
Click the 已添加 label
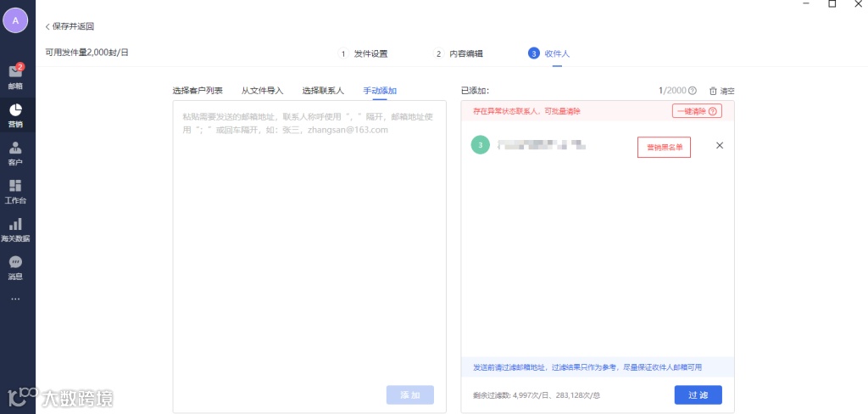pos(475,91)
